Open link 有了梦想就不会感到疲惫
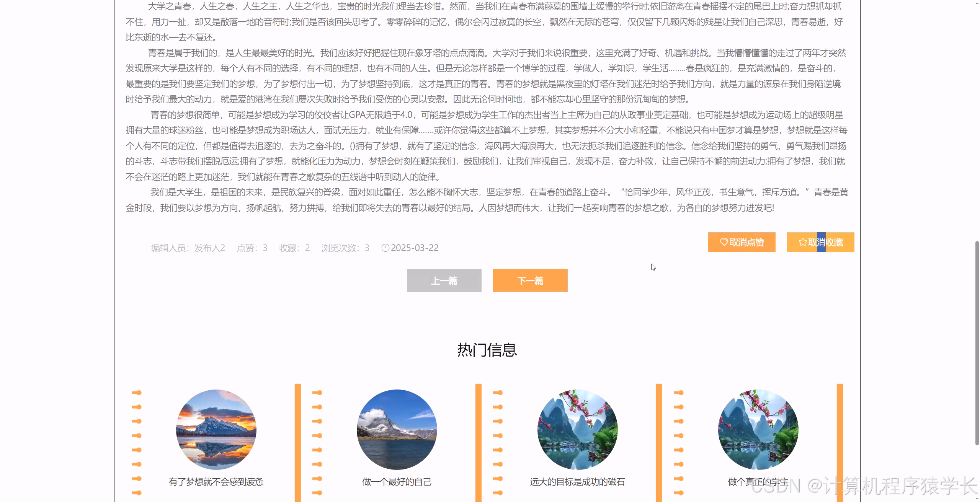Image resolution: width=980 pixels, height=502 pixels. 216,482
